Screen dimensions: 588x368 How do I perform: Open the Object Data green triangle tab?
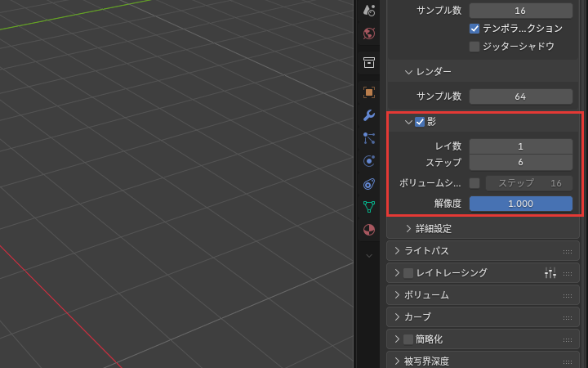[x=369, y=207]
